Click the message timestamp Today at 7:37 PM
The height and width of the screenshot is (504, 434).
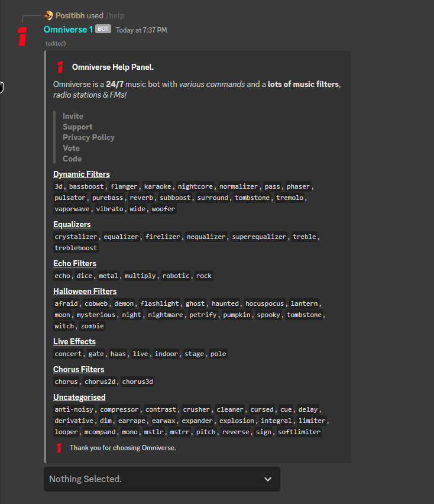click(141, 30)
